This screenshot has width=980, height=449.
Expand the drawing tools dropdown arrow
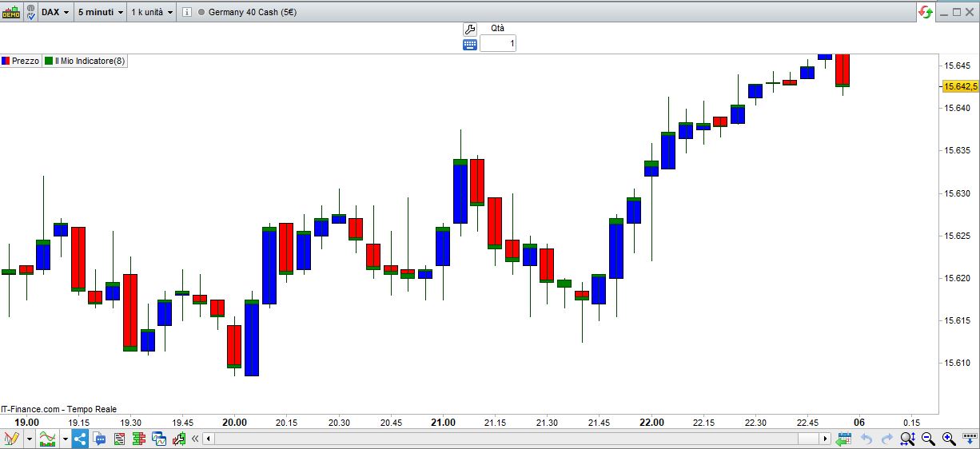(30, 439)
